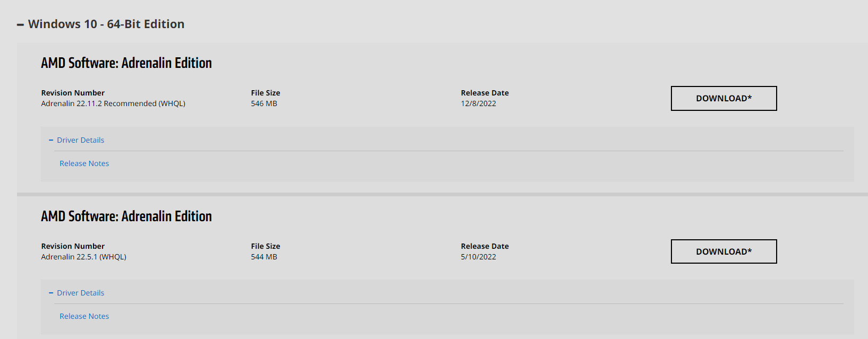
Task: Click the second AMD Software: Adrenalin Edition heading
Action: pyautogui.click(x=126, y=216)
